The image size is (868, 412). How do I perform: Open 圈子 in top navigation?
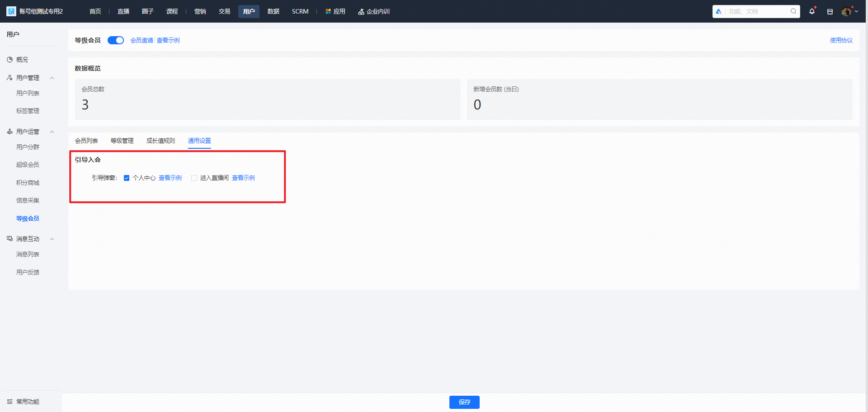click(148, 11)
